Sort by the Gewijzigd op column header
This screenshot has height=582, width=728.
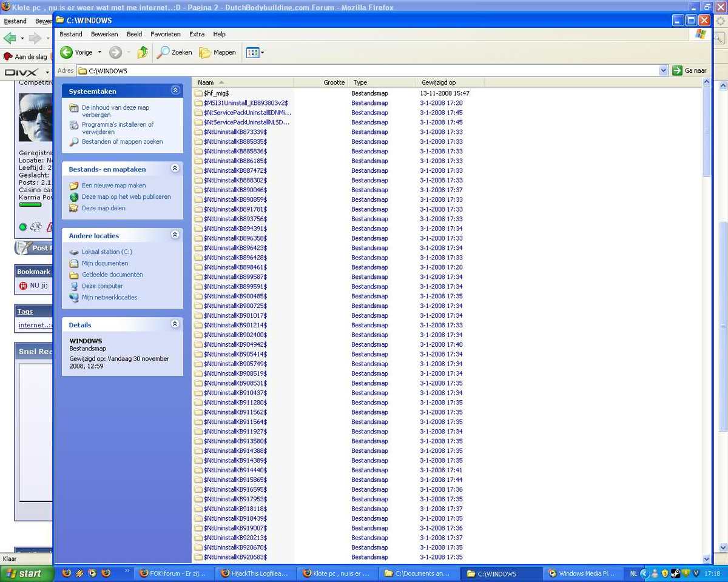[439, 82]
